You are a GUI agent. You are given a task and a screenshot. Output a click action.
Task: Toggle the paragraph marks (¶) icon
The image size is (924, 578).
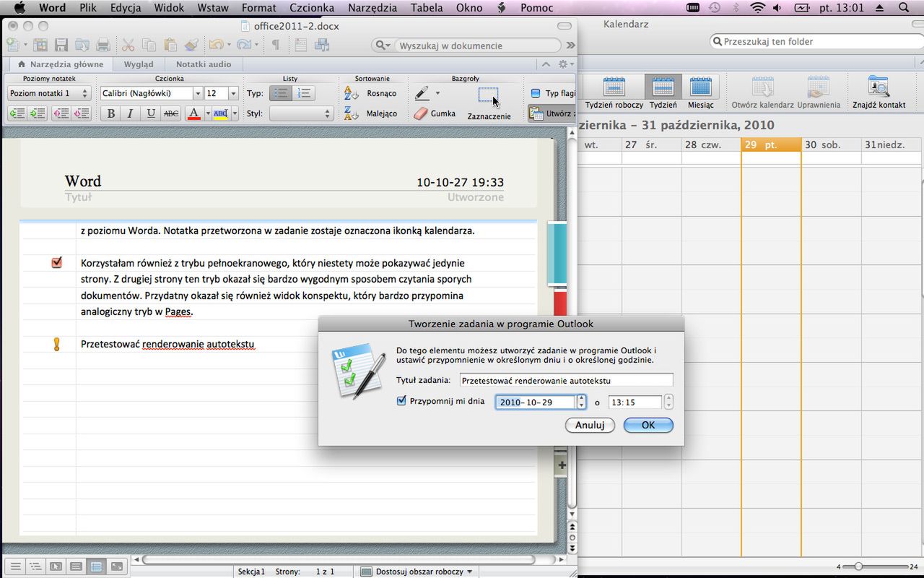coord(275,45)
